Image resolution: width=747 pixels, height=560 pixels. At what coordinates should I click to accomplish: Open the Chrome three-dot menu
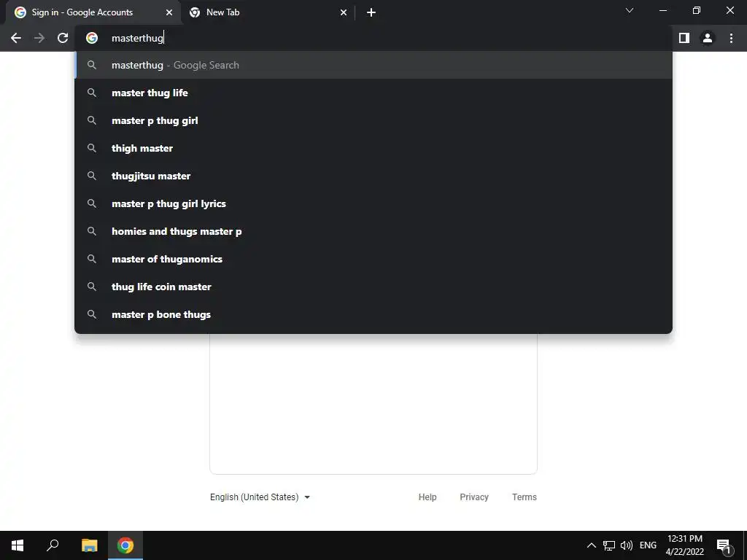[x=731, y=38]
